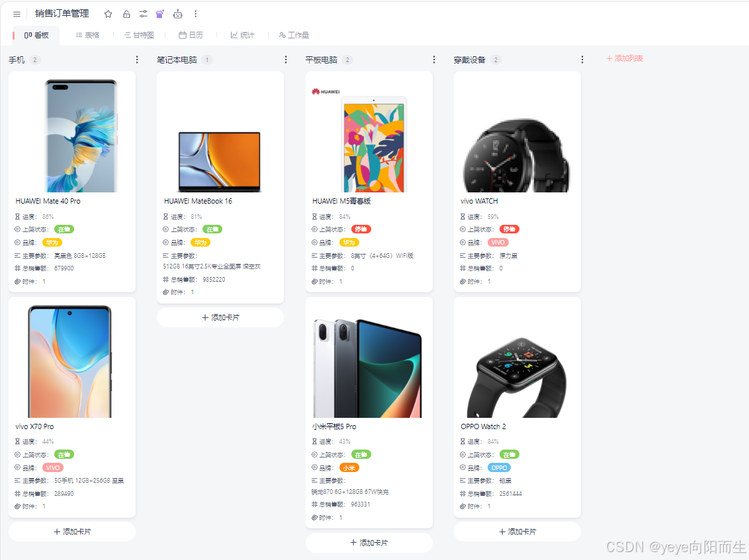Open the filter settings sliders icon
The width and height of the screenshot is (749, 560).
pyautogui.click(x=144, y=14)
